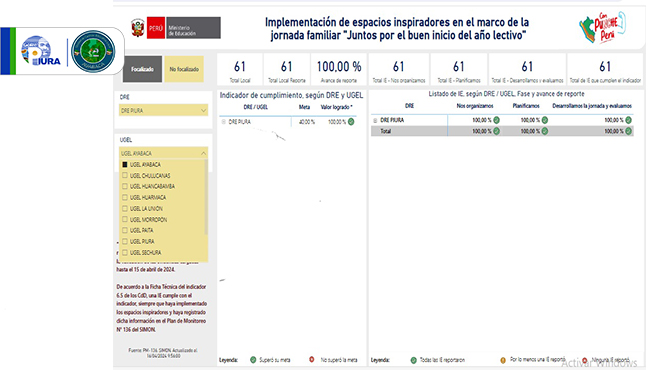This screenshot has height=370, width=656.
Task: Click DRE PIURA Planificamos green icon
Action: (x=545, y=120)
